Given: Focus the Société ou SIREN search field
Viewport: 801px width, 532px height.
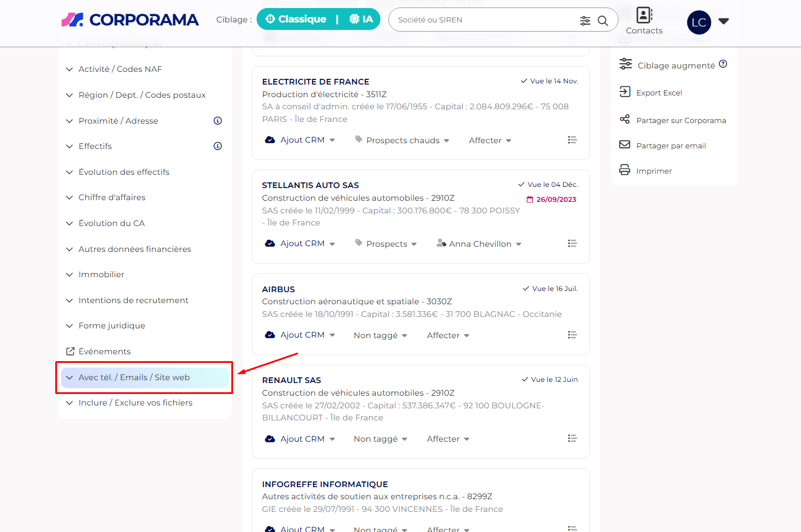Looking at the screenshot, I should point(483,20).
